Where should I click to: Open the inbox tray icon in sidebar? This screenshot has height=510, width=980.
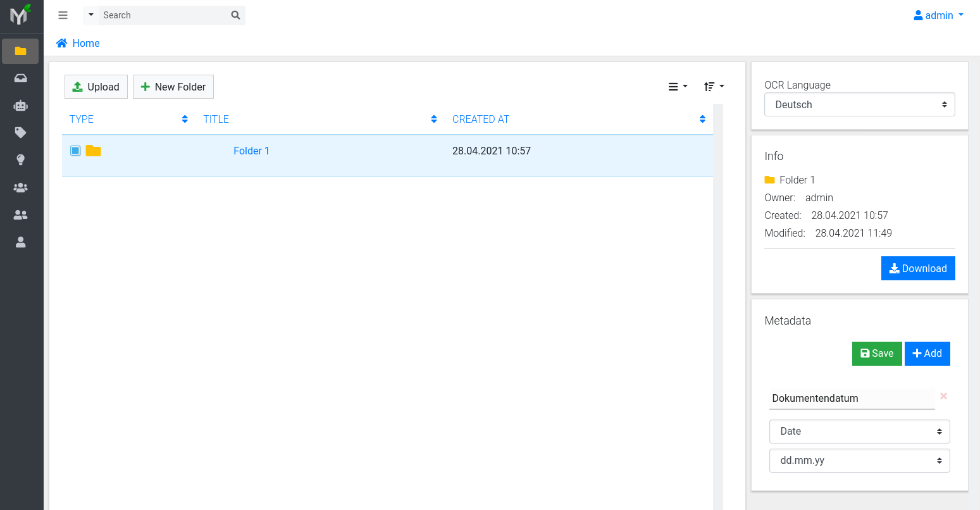[20, 78]
